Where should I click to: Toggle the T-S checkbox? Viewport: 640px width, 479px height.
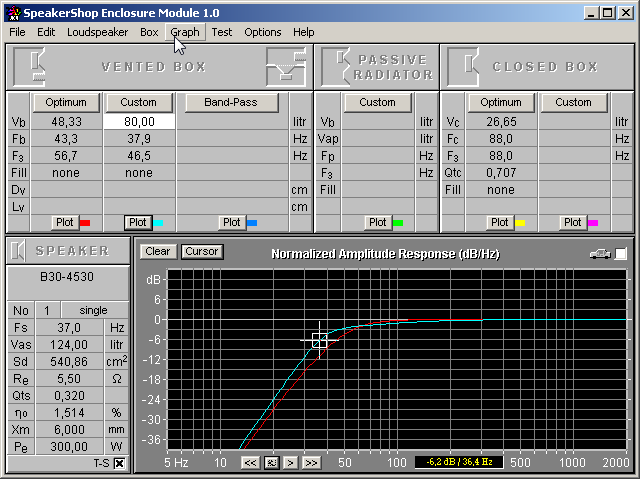pyautogui.click(x=119, y=463)
